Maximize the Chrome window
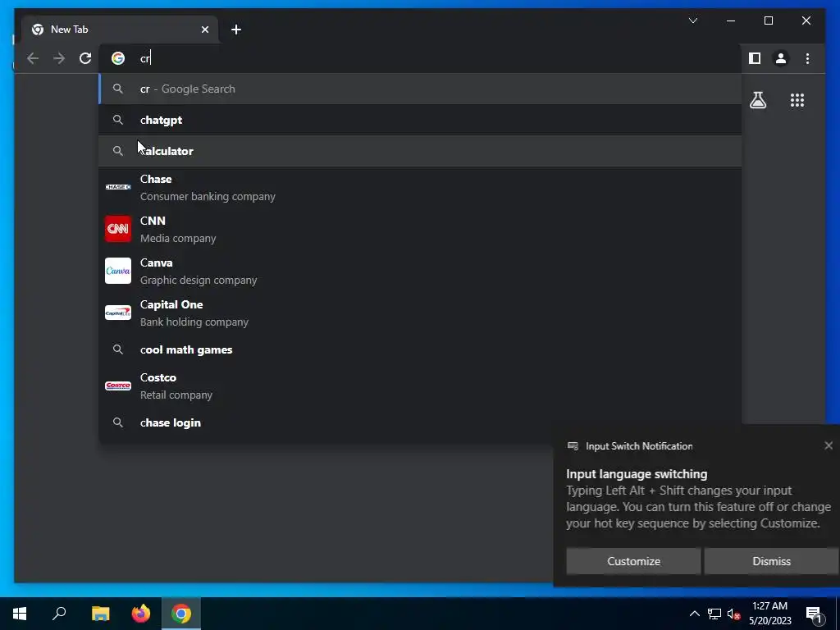 coord(768,21)
